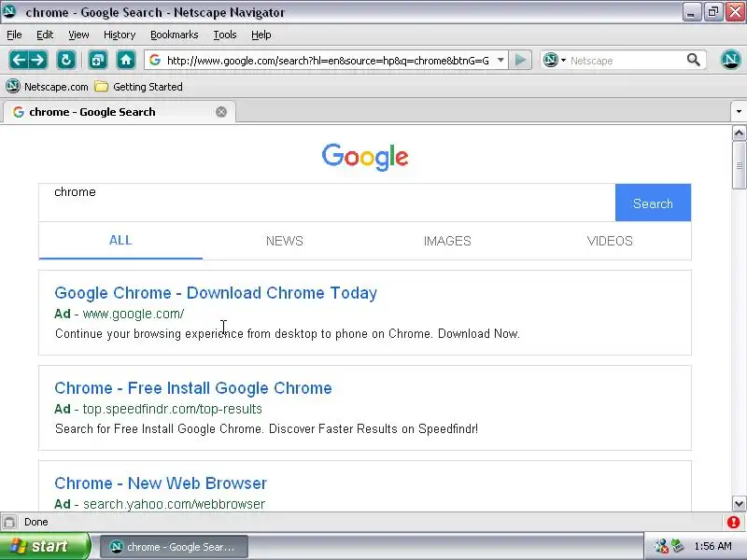
Task: Open the View menu
Action: coord(78,35)
